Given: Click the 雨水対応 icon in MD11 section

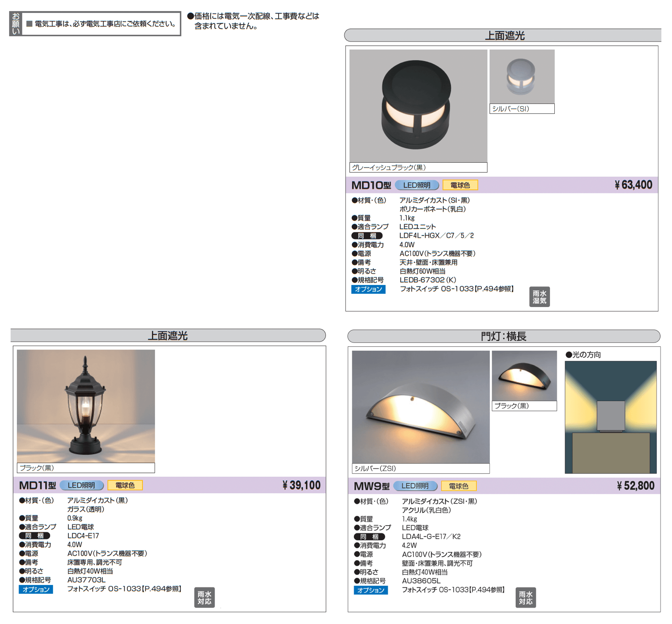Looking at the screenshot, I should pos(204,597).
